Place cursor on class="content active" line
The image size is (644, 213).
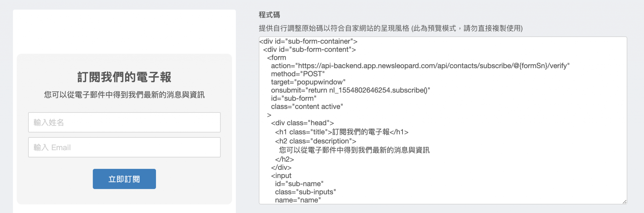coord(307,107)
